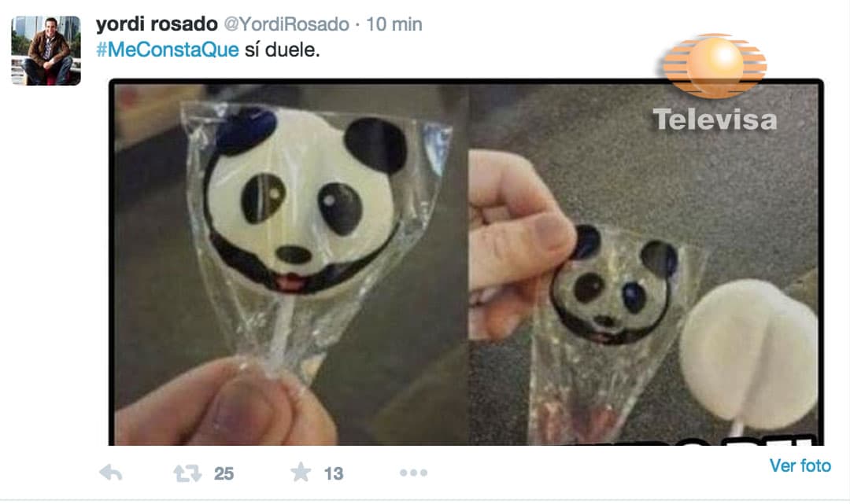Open the #MeConstaQue hashtag link

point(168,50)
